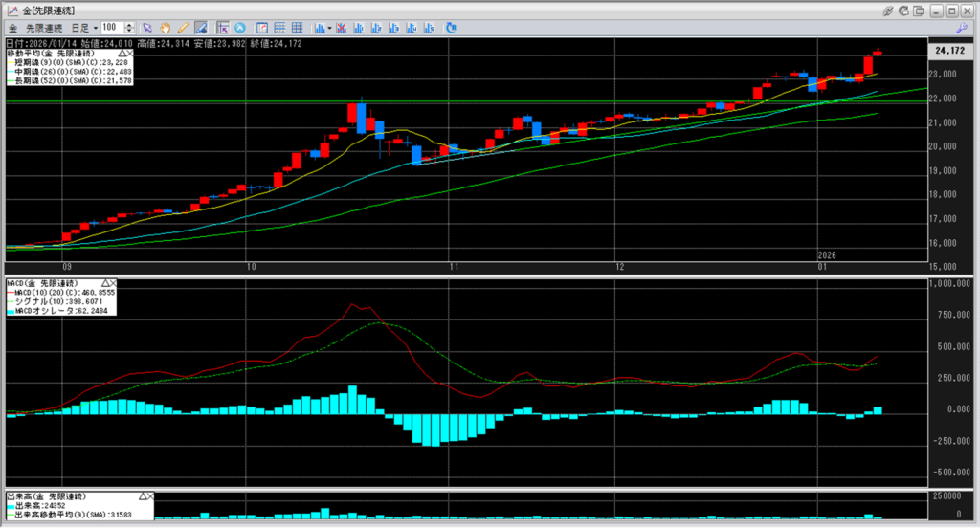Activate the hand pan tool

point(165,27)
